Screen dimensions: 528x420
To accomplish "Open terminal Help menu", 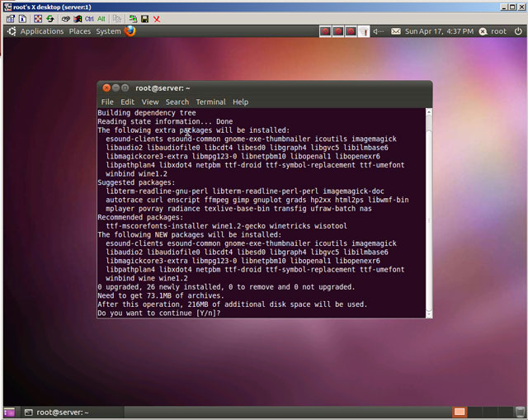I will coord(240,101).
